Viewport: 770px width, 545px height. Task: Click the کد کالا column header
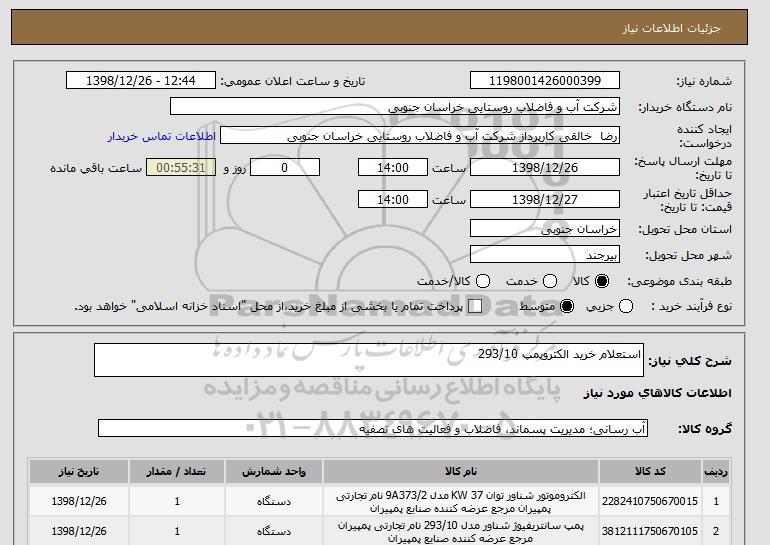pyautogui.click(x=650, y=471)
